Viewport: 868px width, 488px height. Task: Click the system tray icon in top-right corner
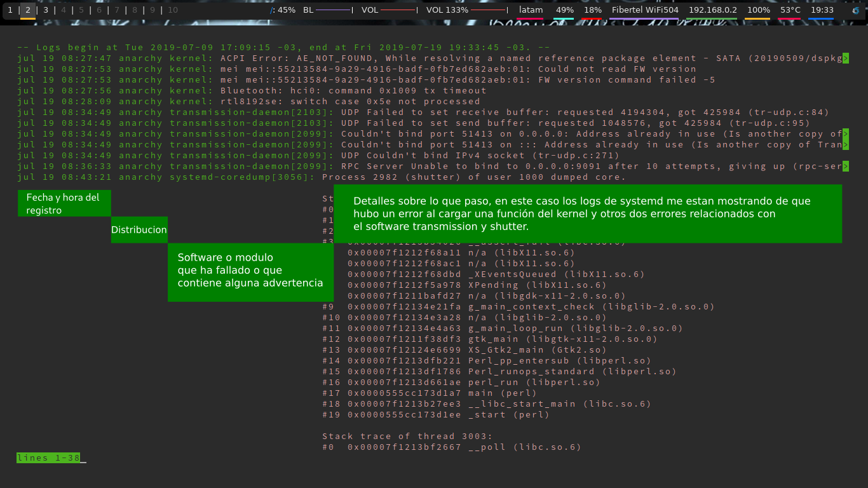(x=855, y=10)
